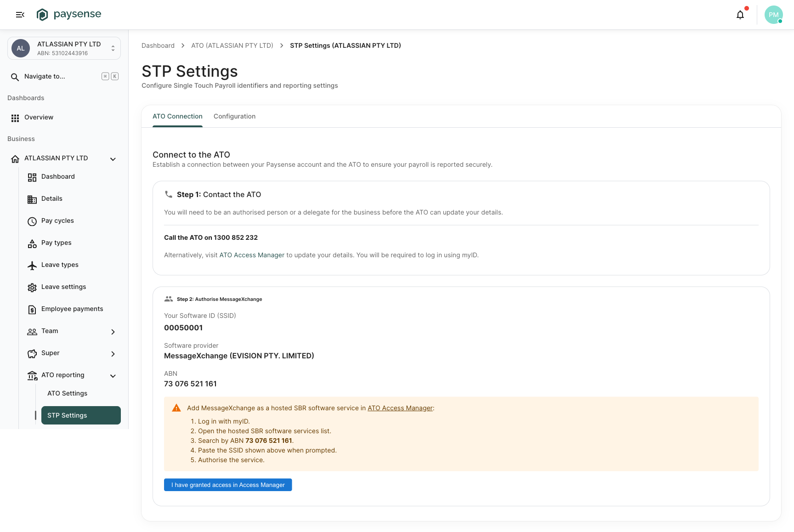
Task: Open Employee payments menu item
Action: [72, 309]
